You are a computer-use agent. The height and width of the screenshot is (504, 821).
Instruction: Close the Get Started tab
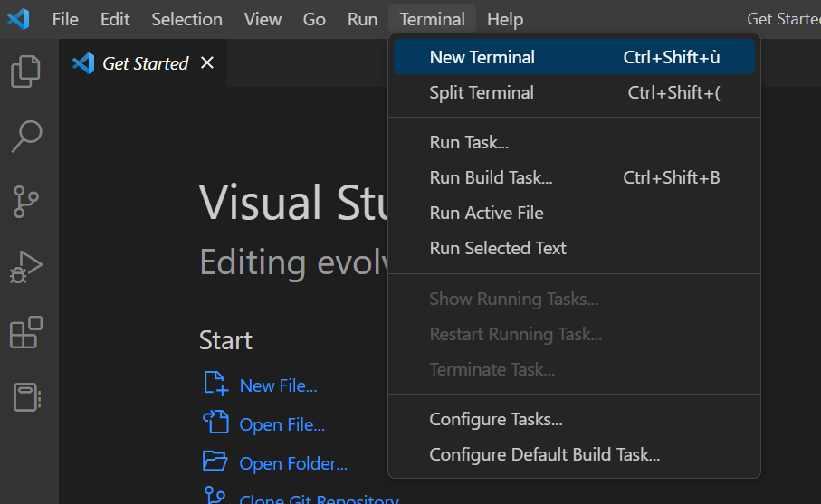pos(207,62)
